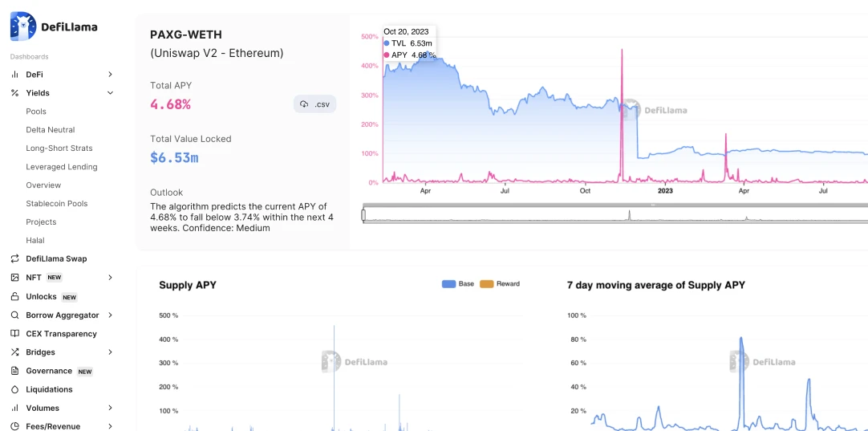Open the Pools page
The image size is (868, 431).
pyautogui.click(x=36, y=112)
